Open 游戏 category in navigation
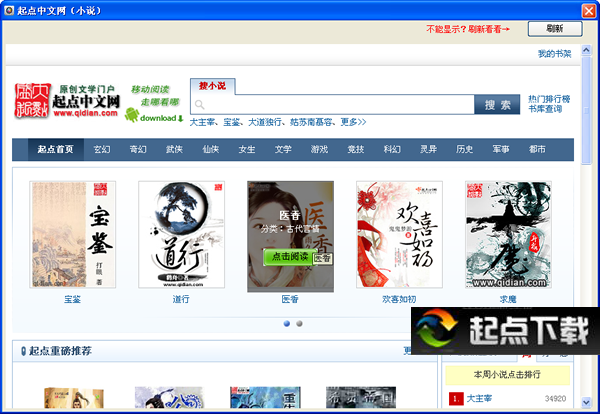Image resolution: width=600 pixels, height=414 pixels. [x=319, y=149]
